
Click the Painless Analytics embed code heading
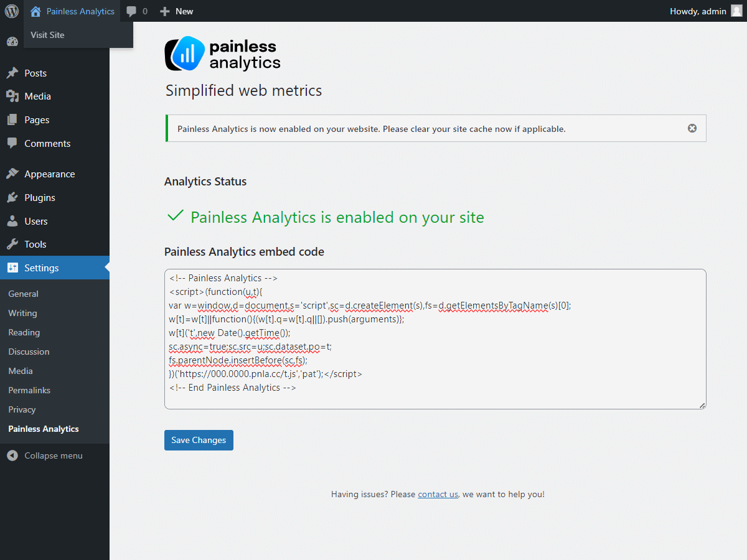tap(244, 252)
